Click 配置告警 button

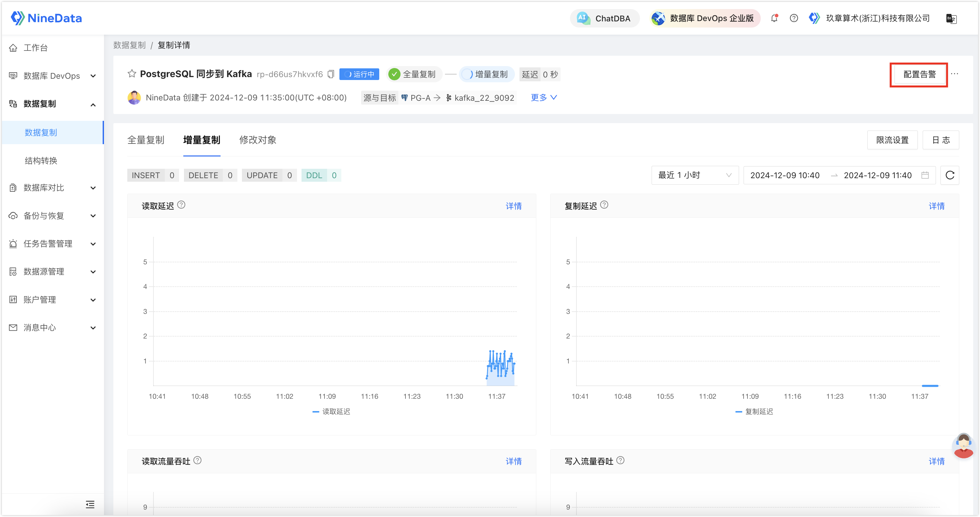pos(919,75)
